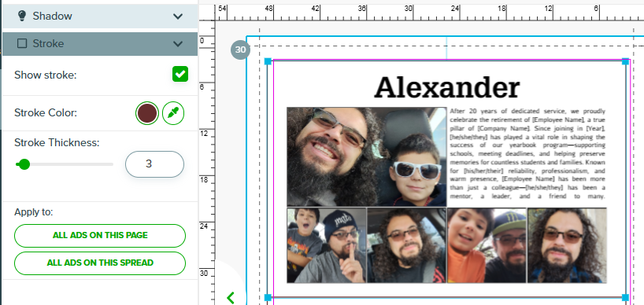Select the top-left blue resize handle
The height and width of the screenshot is (305, 644).
pyautogui.click(x=268, y=61)
